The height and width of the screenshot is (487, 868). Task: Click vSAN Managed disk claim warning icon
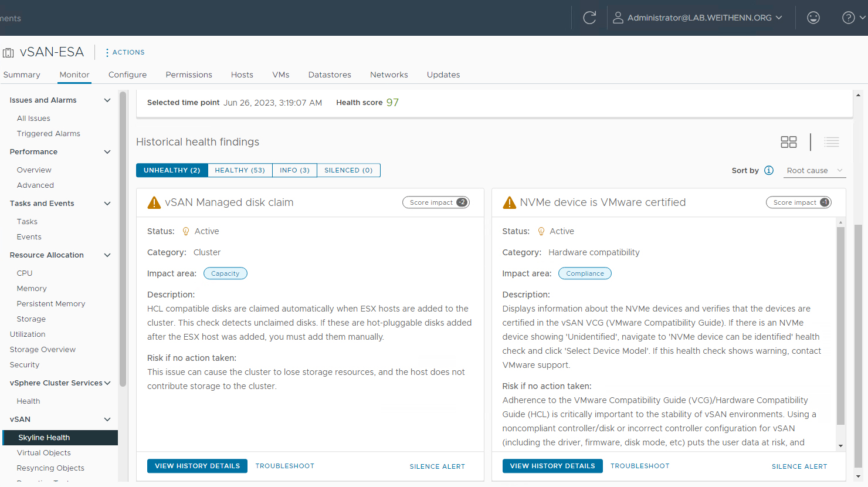click(154, 202)
